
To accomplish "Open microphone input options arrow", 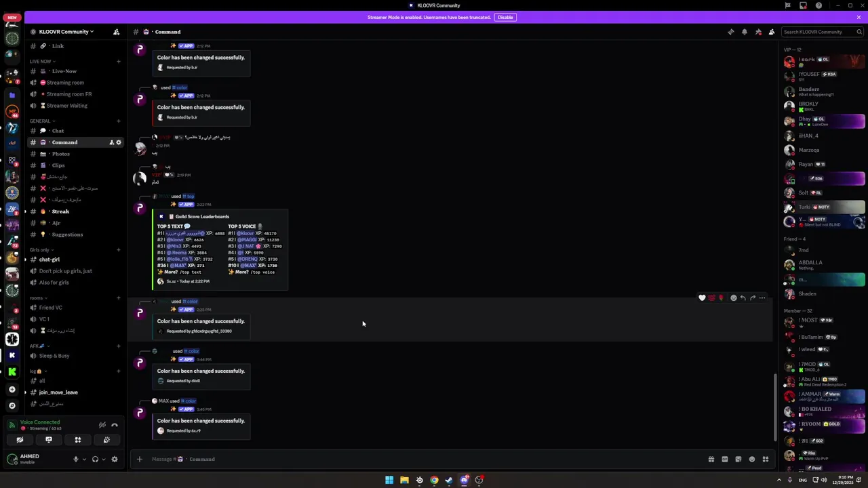I will [84, 459].
